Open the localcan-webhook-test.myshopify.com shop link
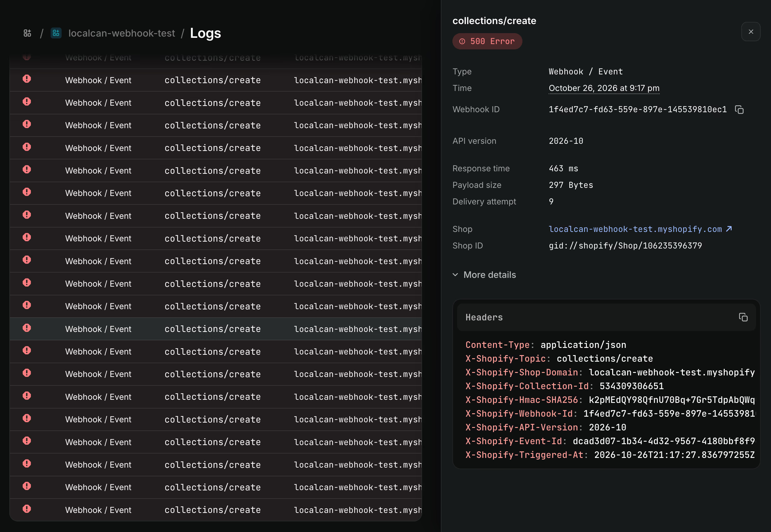This screenshot has height=532, width=771. [x=640, y=229]
